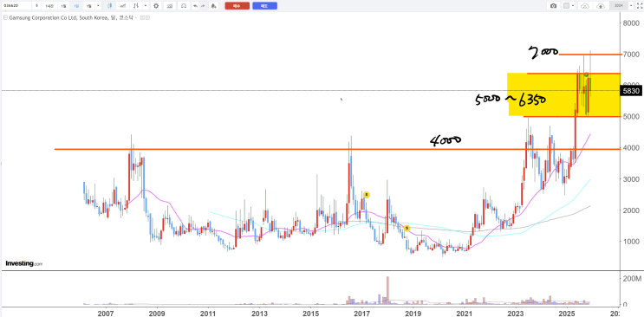644x317 pixels.
Task: Open the interval dropdown arrow after the interval buttons
Action: 98,6
